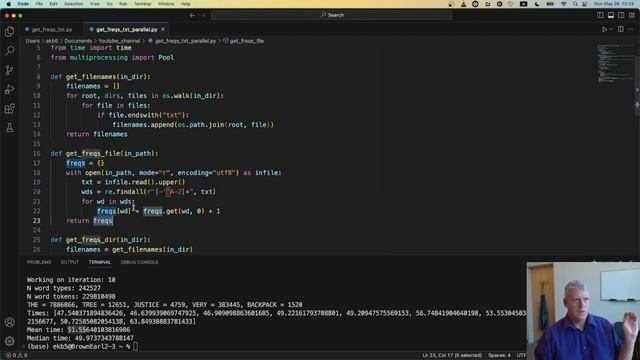The image size is (640, 360).
Task: Click the Spaces: 4 indentation status
Action: tap(499, 355)
